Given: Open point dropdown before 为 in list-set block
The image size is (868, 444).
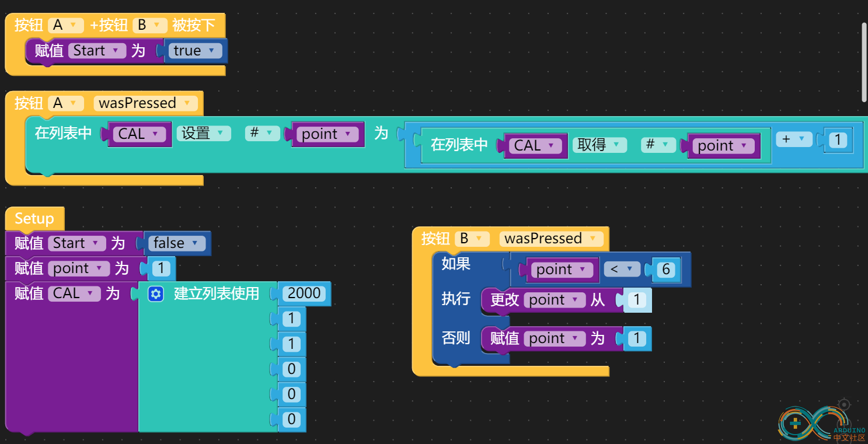Looking at the screenshot, I should [327, 134].
